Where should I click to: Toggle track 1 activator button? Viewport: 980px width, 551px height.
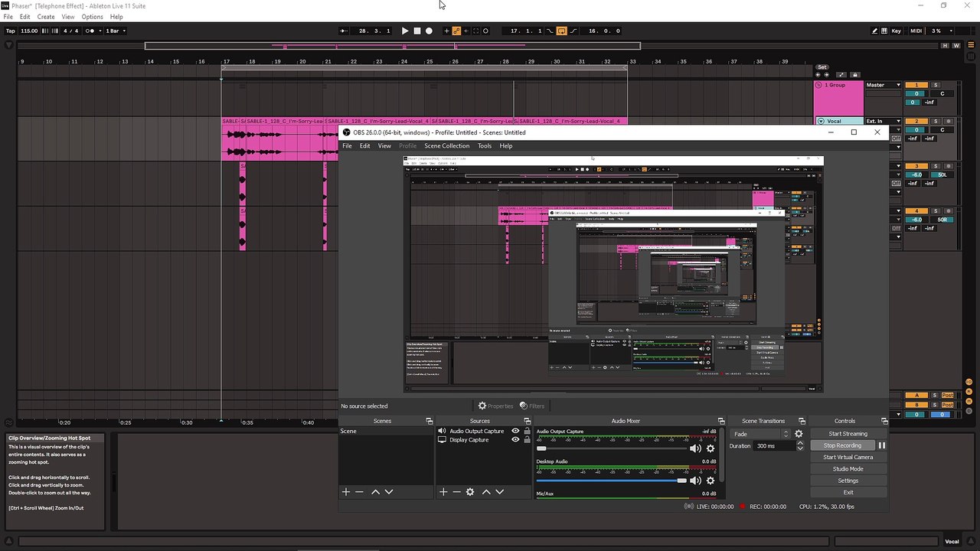pos(916,85)
